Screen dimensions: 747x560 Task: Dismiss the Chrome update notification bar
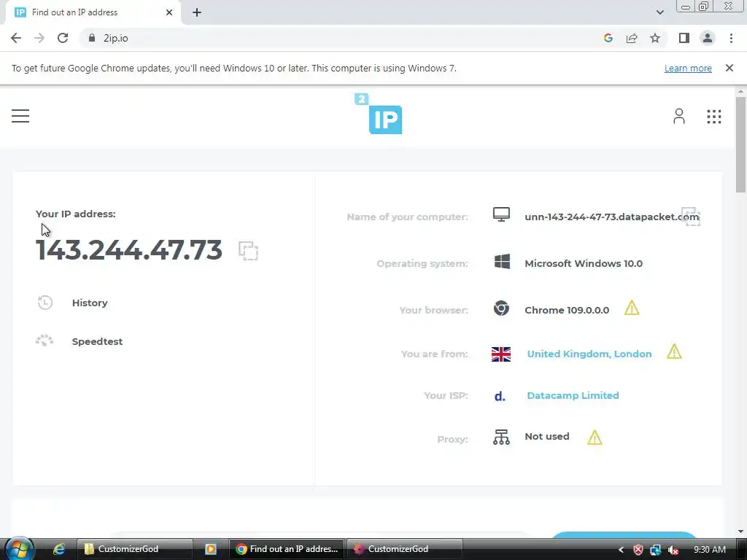pyautogui.click(x=729, y=68)
